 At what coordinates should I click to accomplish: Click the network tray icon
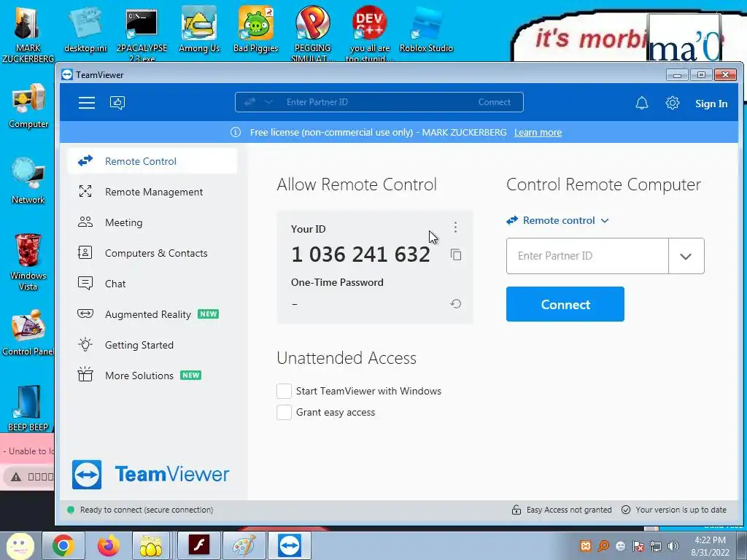pyautogui.click(x=656, y=546)
